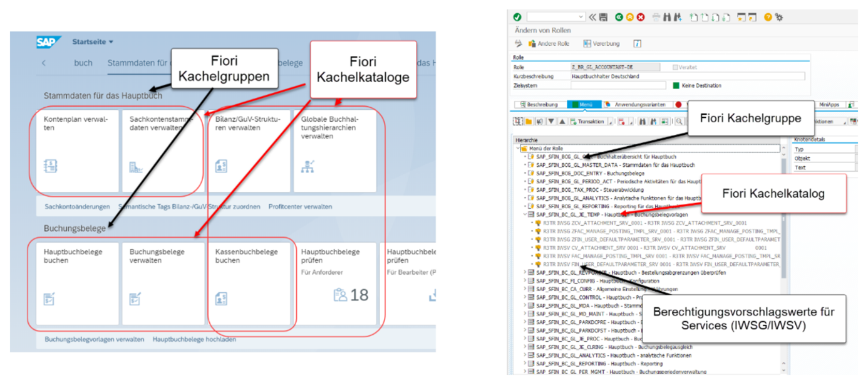Collapse the Menü der Rolle root node
This screenshot has height=380, width=868.
(x=517, y=149)
